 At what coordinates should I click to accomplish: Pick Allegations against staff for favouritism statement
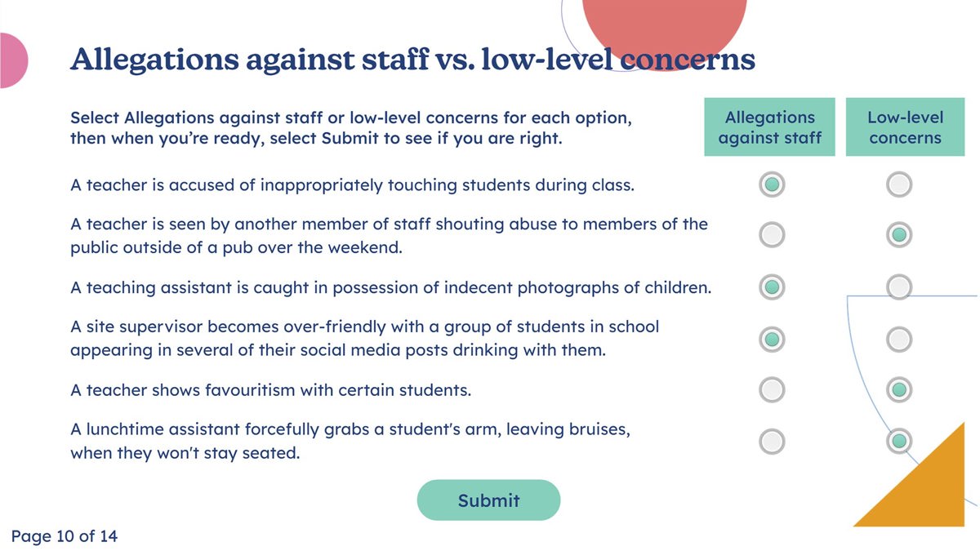pyautogui.click(x=771, y=389)
